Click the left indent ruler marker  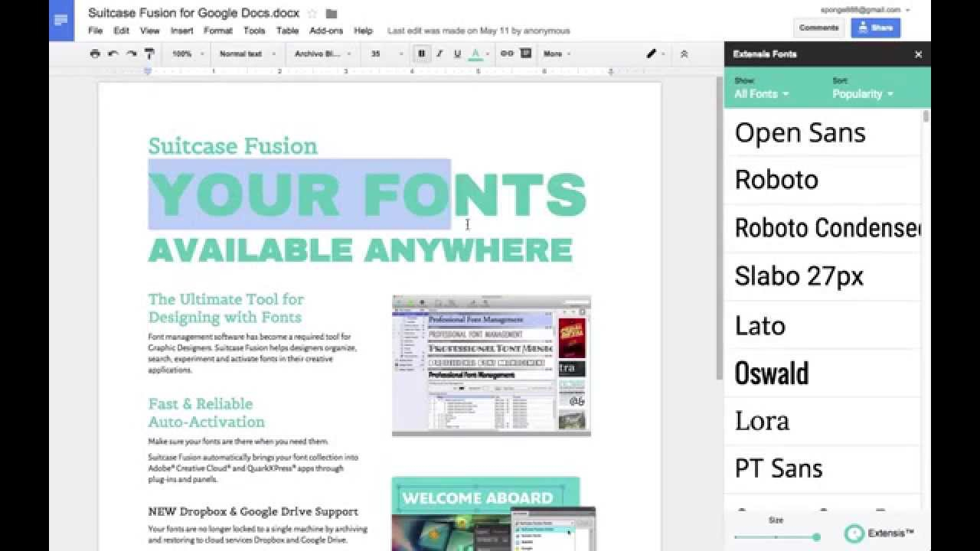148,71
